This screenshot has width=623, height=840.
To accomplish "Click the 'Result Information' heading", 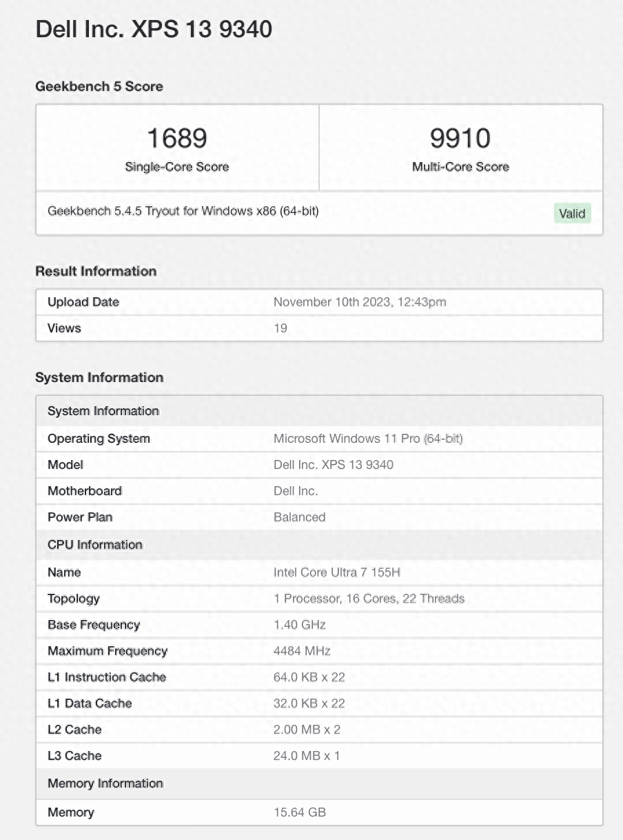I will [96, 271].
